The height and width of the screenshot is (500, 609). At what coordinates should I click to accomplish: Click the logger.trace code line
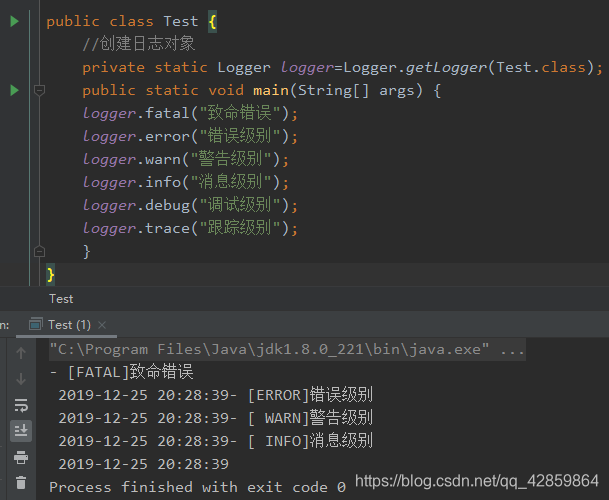(x=190, y=228)
